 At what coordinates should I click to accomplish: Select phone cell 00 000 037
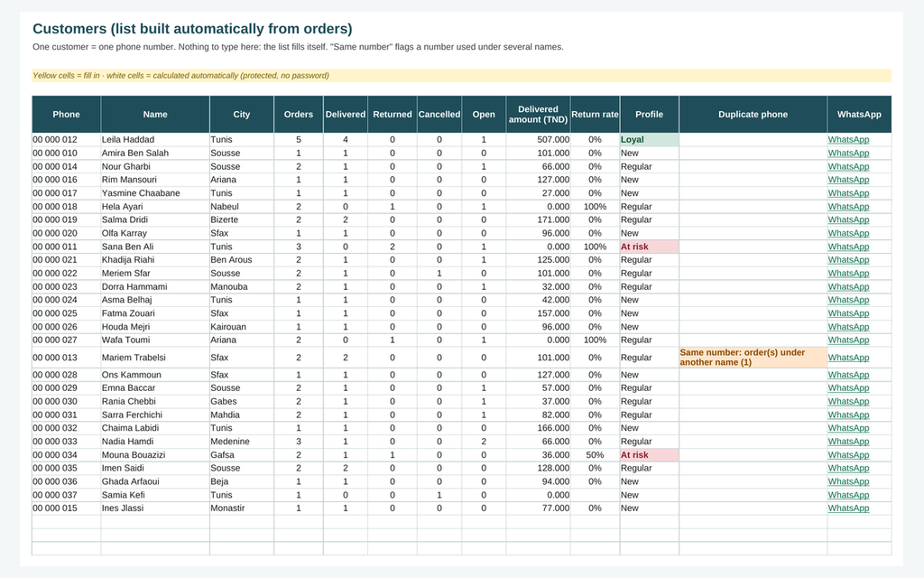tap(66, 495)
